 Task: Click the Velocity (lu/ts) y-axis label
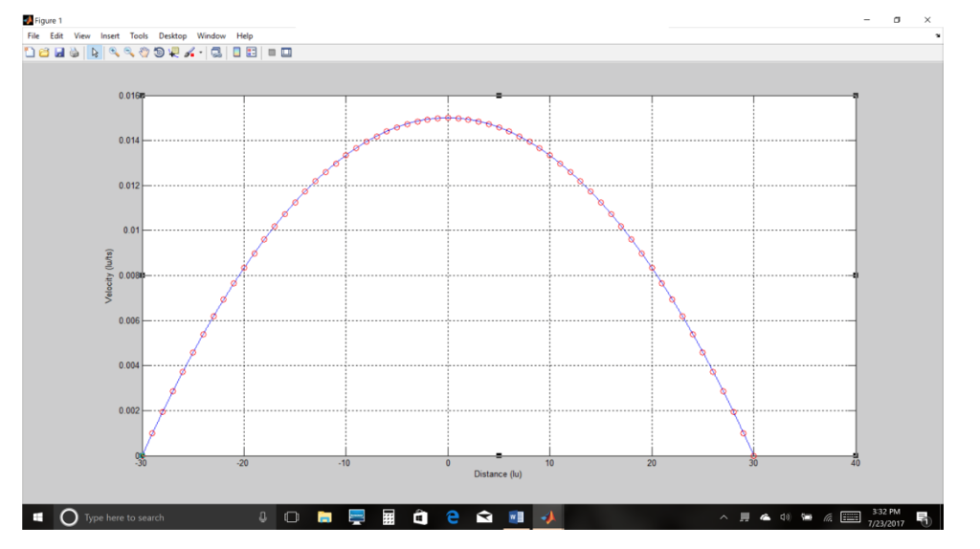tap(109, 276)
